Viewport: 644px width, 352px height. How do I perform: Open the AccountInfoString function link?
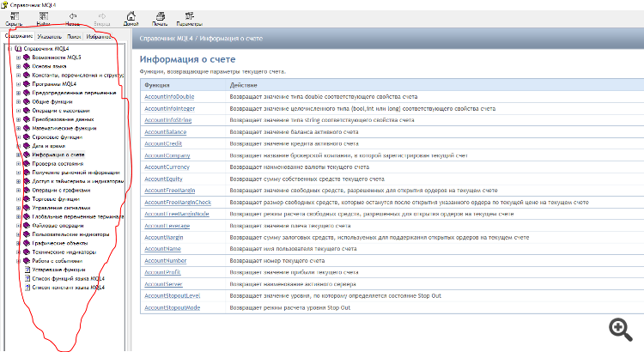[x=168, y=120]
